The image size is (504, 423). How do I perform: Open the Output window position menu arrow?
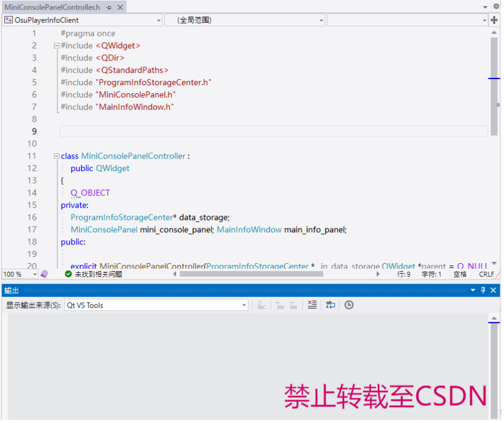[473, 290]
